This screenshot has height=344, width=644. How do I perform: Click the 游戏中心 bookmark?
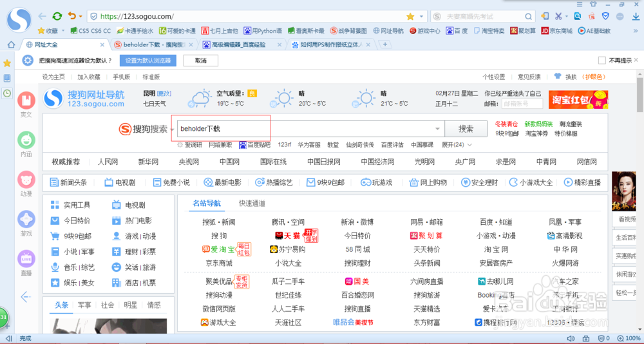[424, 31]
